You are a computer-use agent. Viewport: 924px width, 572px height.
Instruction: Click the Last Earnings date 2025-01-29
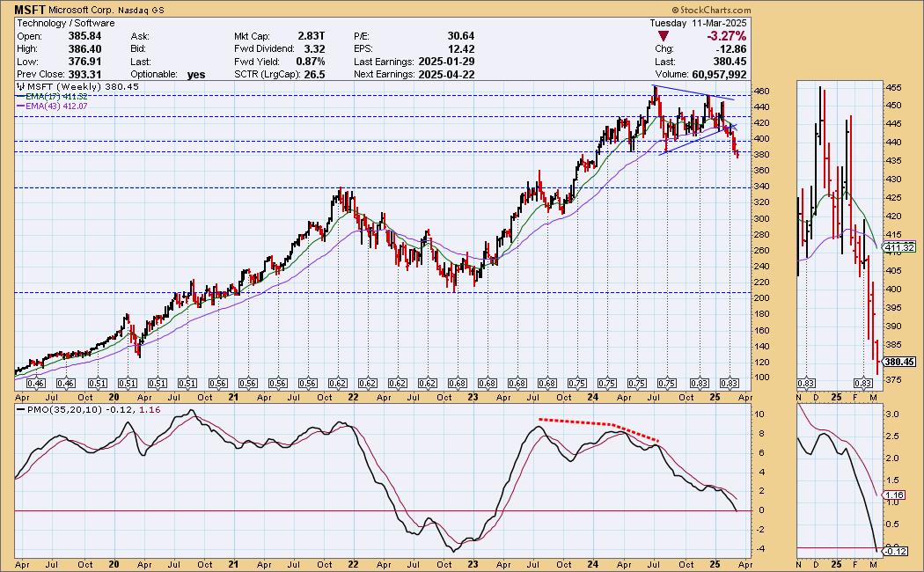(x=446, y=62)
